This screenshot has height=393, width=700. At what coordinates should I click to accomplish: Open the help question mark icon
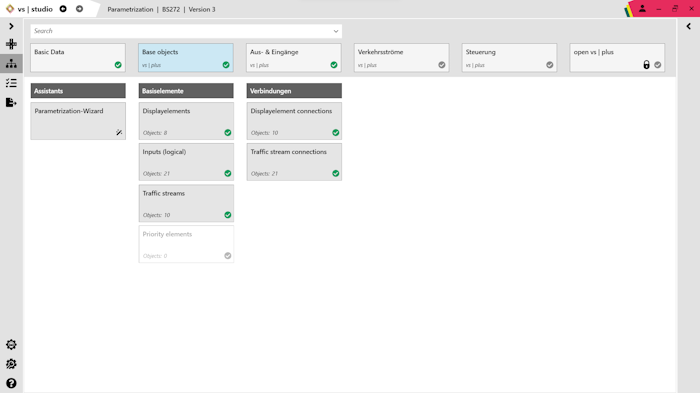point(11,384)
